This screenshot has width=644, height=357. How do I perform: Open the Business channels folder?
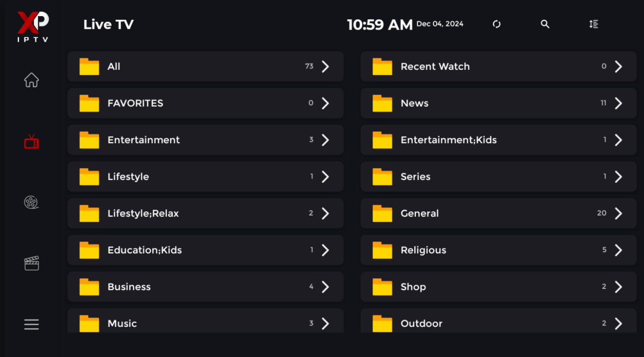[206, 287]
